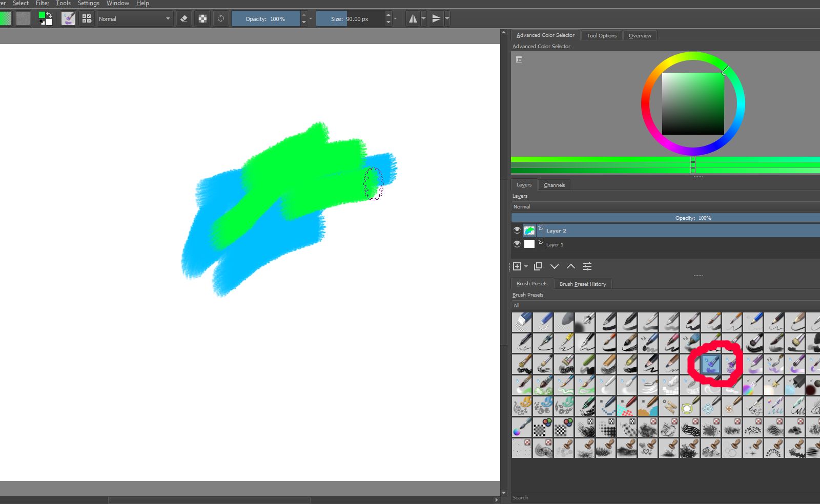Enable horizontal mirror tool

[x=413, y=19]
